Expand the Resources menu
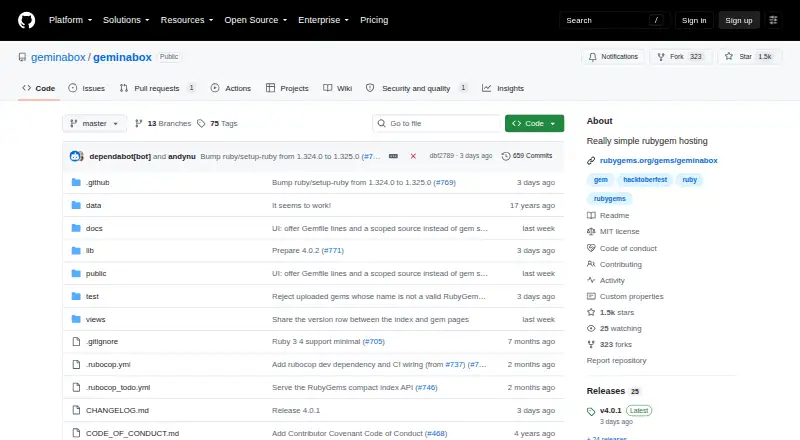Viewport: 800px width, 440px height. 187,20
